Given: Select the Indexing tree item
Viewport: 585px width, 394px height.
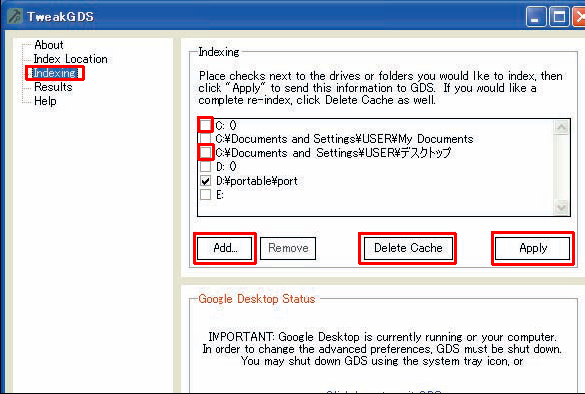Looking at the screenshot, I should pos(55,73).
